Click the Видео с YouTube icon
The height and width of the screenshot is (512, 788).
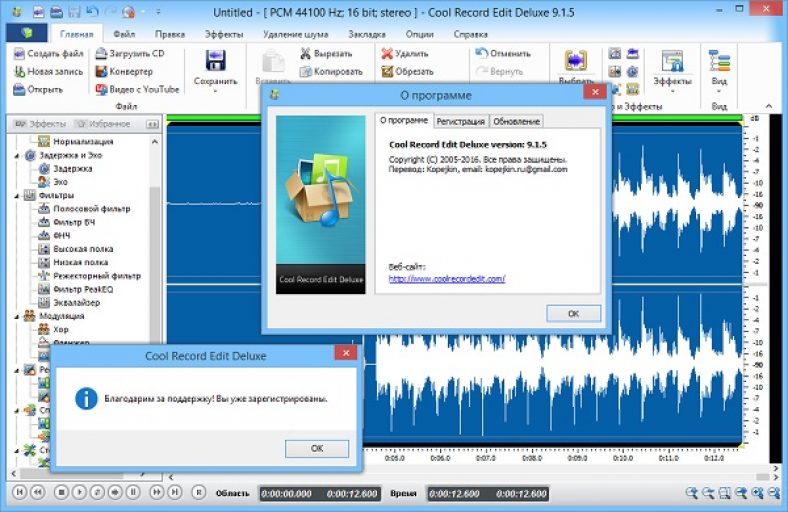[x=101, y=89]
